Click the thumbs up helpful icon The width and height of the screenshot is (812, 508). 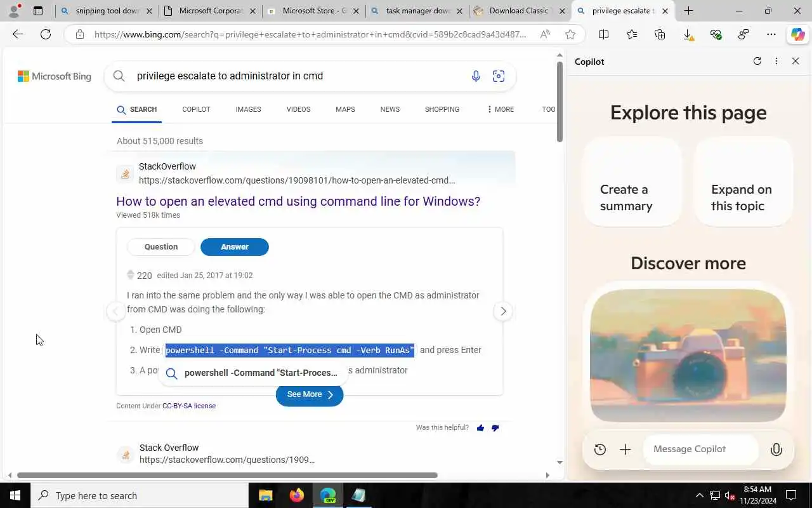coord(480,428)
